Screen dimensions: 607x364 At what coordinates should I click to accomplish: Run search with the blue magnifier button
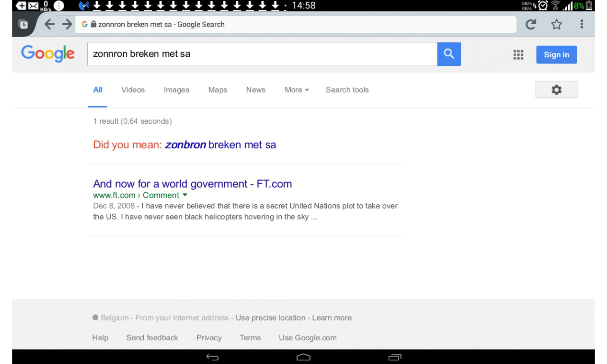[449, 54]
